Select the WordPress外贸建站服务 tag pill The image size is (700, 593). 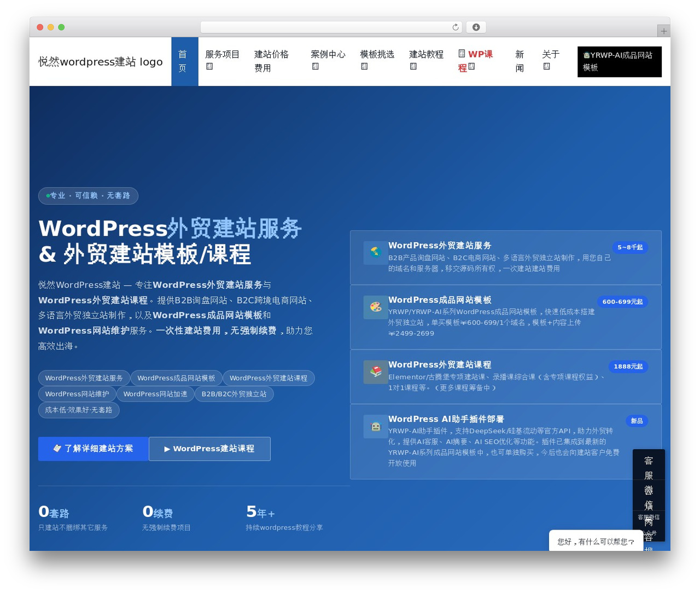[84, 378]
